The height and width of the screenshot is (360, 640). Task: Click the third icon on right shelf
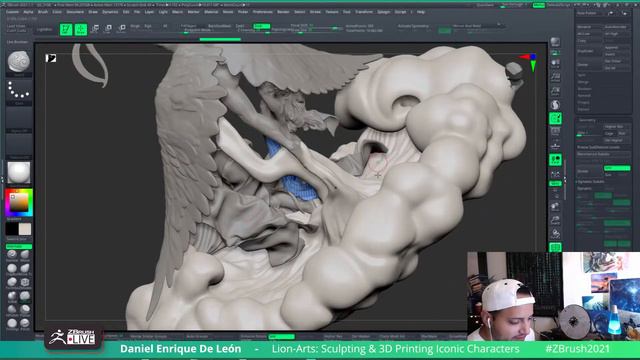555,63
